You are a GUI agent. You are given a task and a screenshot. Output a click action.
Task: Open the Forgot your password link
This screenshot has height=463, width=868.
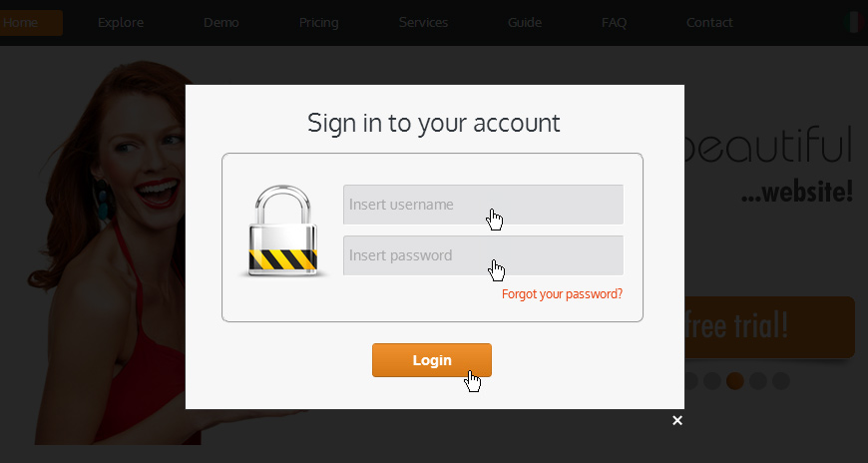click(x=562, y=294)
